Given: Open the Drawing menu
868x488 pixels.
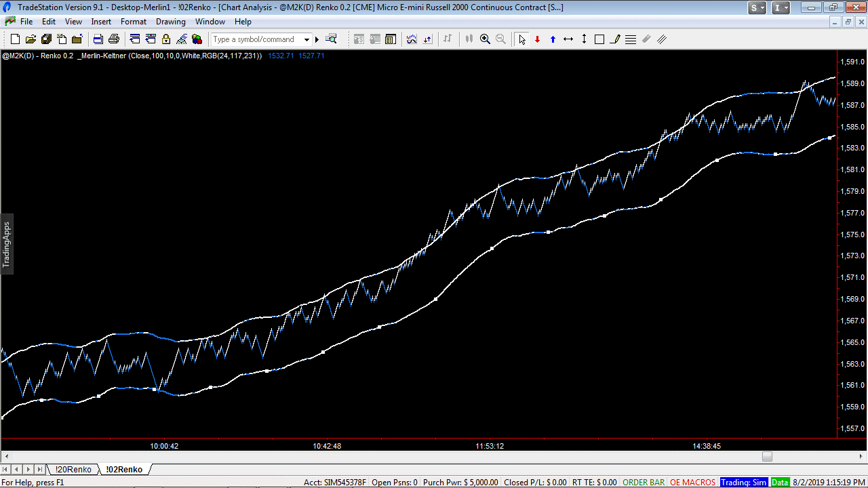Looking at the screenshot, I should [171, 22].
